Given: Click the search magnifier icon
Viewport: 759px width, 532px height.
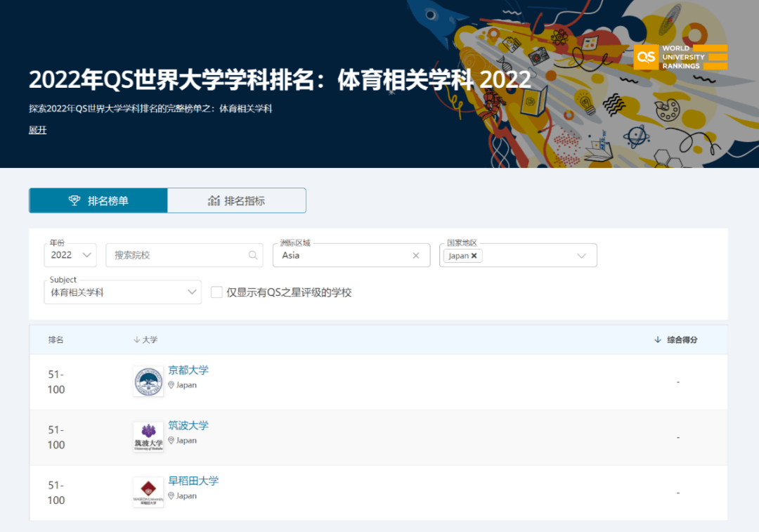Looking at the screenshot, I should tap(253, 255).
